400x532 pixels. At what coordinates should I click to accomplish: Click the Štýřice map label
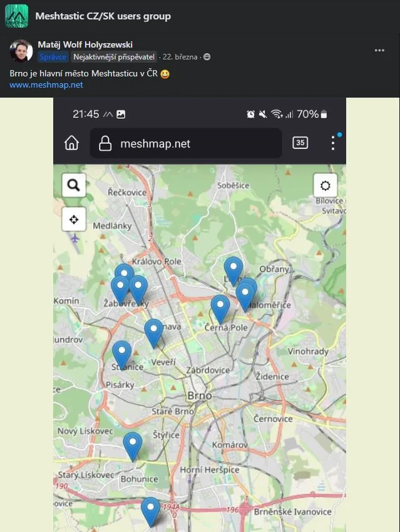pos(166,435)
